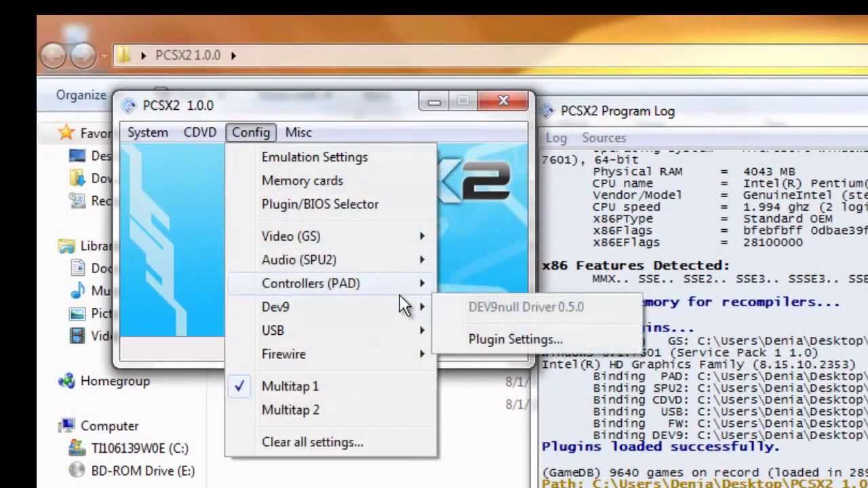Click the PCSX2 Program Log window icon
This screenshot has height=488, width=868.
(548, 111)
